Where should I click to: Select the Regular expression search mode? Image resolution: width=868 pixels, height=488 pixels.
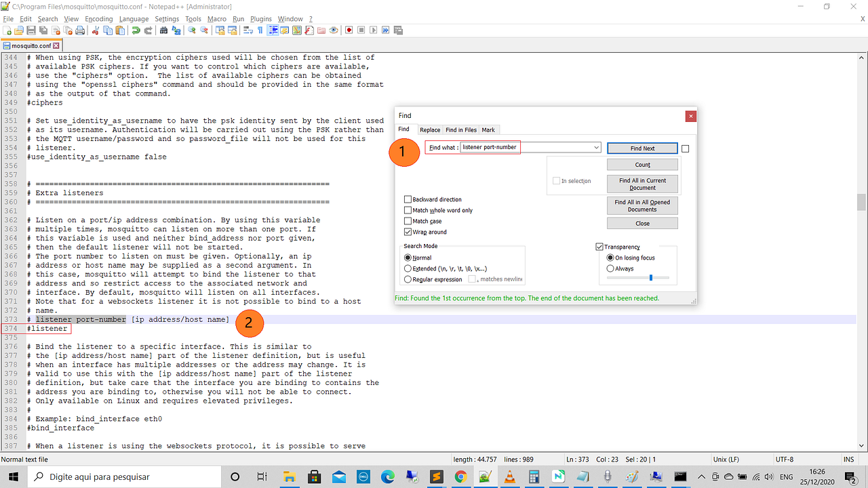[x=407, y=279]
